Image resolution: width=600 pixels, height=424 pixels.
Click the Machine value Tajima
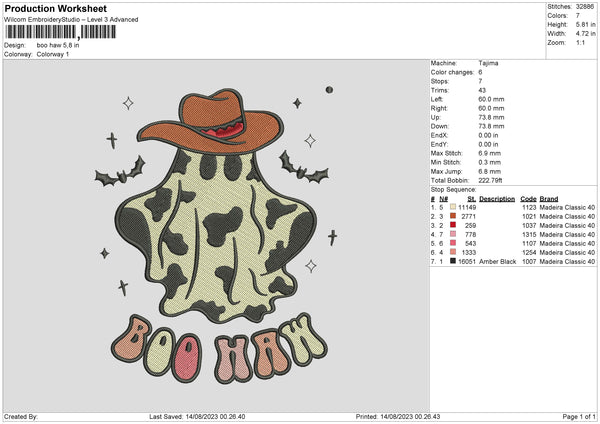(x=488, y=63)
